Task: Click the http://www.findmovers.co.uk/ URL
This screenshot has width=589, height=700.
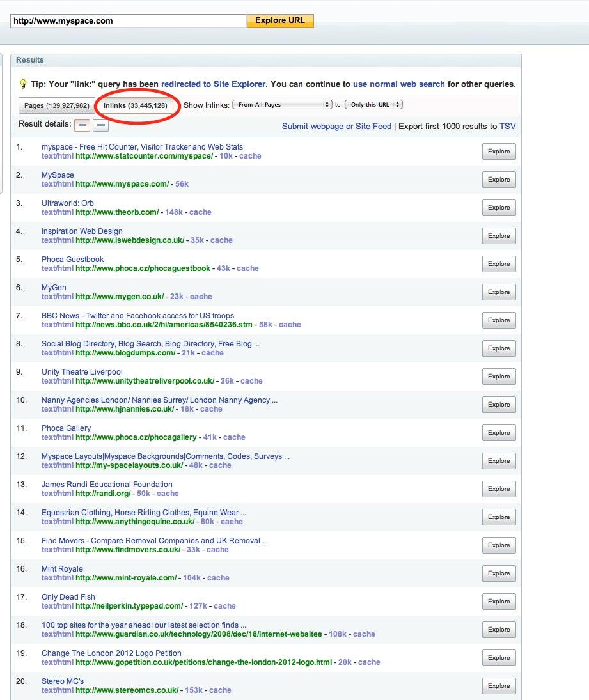Action: coord(128,550)
